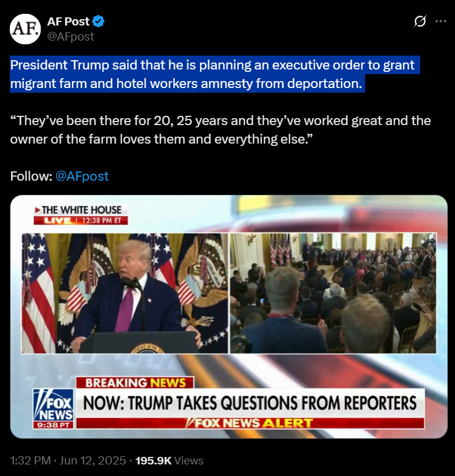Click the quoted "20, 25 years" paragraph

click(220, 130)
